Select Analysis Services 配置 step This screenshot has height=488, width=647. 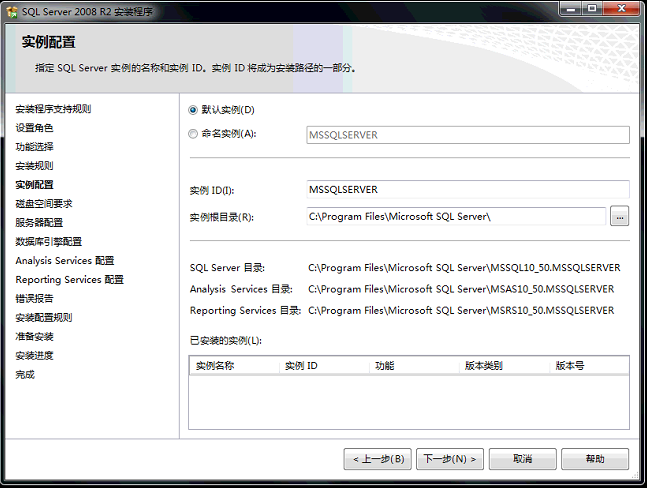point(65,261)
